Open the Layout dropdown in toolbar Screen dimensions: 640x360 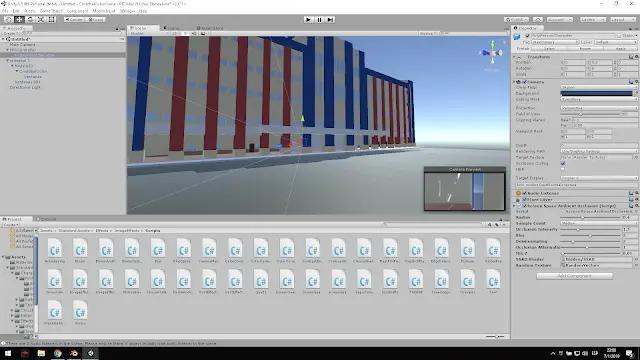pos(622,20)
